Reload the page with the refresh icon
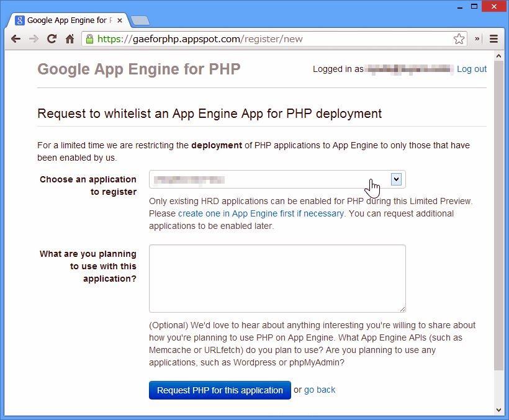 [x=52, y=39]
